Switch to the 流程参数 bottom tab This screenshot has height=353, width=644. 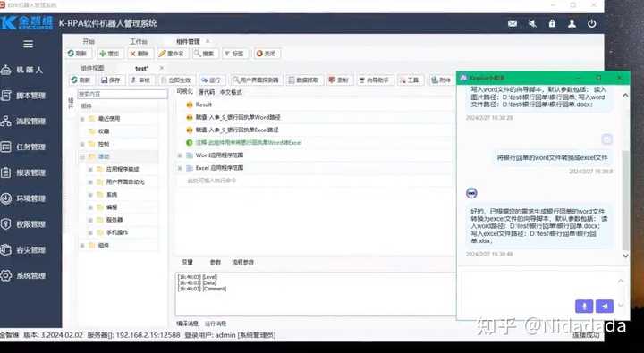[x=242, y=262]
